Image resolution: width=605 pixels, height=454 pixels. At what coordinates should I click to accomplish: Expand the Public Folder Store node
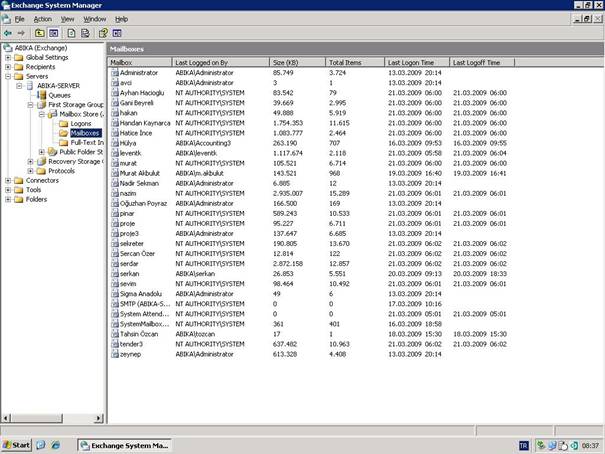pyautogui.click(x=41, y=152)
